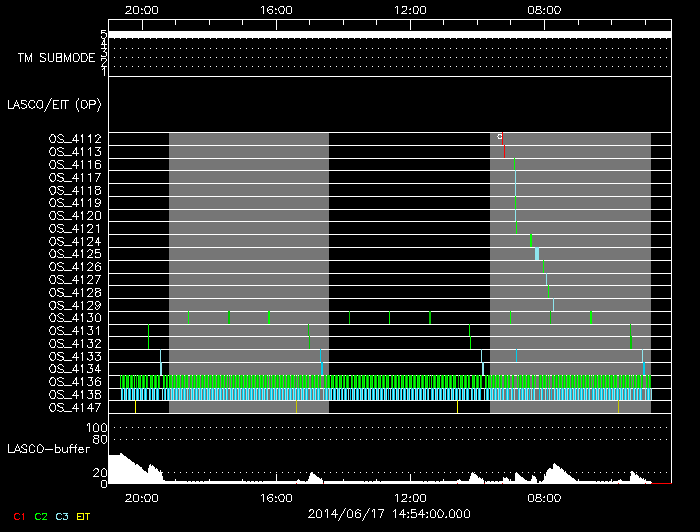
Task: Click the green C2 legend entry
Action: [40, 515]
